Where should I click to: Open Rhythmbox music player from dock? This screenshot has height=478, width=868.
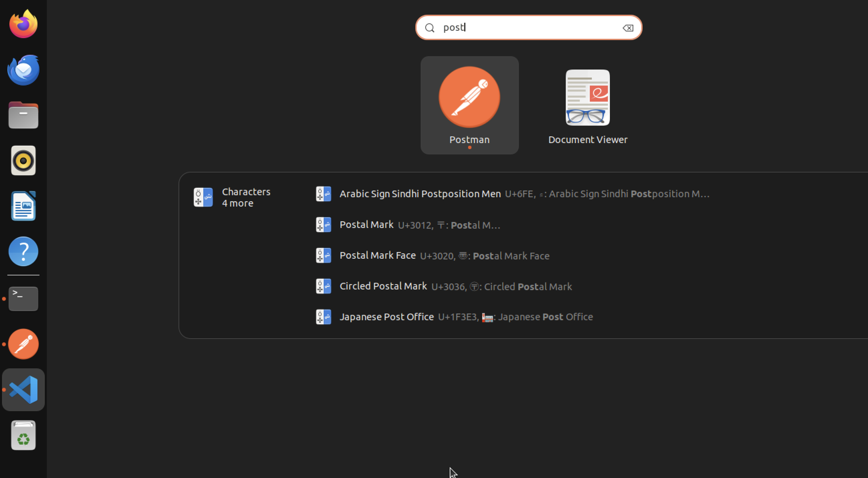coord(23,160)
